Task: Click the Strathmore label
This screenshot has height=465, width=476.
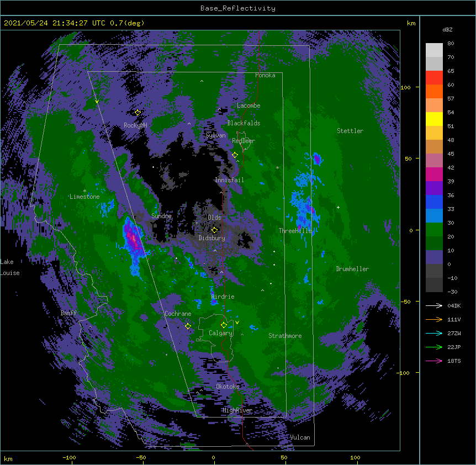Action: (x=285, y=336)
